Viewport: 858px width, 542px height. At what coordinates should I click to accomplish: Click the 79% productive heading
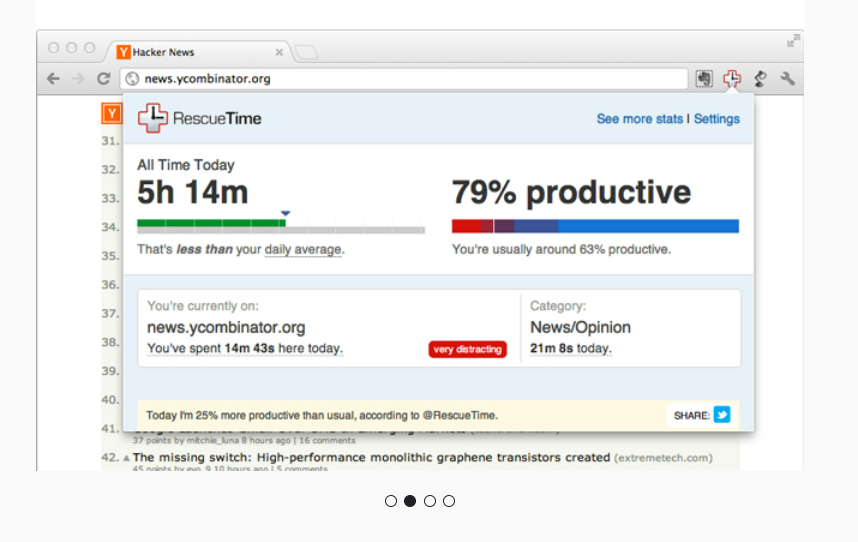(x=571, y=193)
